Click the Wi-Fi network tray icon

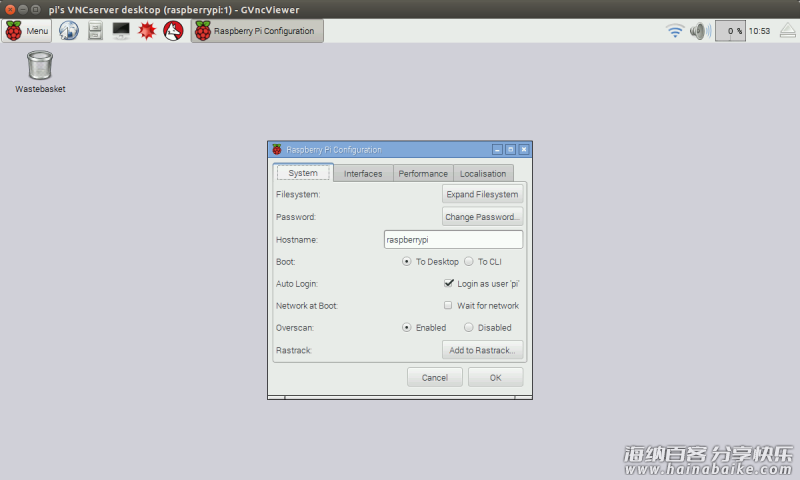(x=675, y=31)
